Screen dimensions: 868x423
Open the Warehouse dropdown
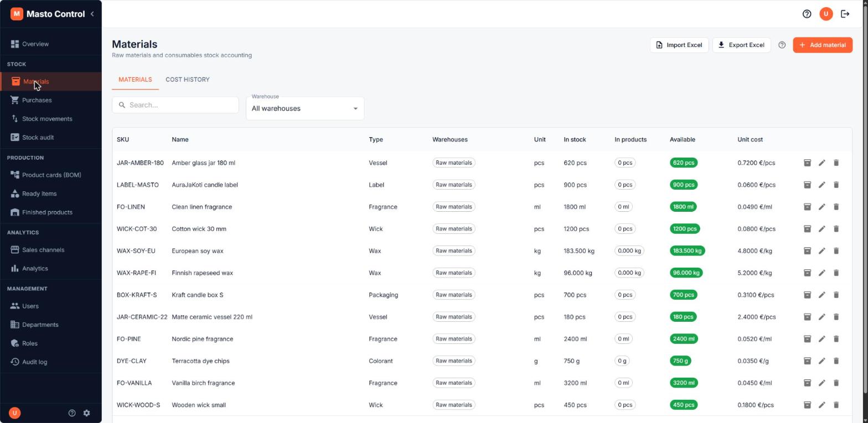coord(305,108)
